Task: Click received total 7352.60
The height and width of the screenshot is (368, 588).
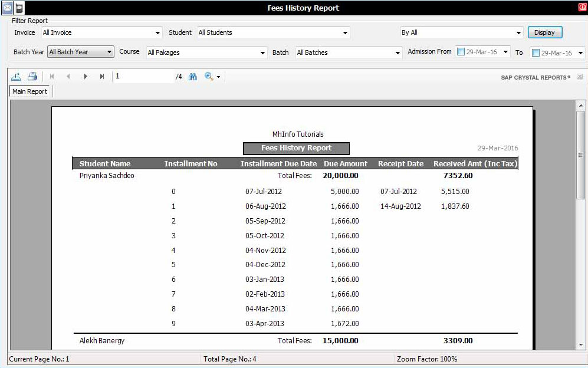Action: click(x=458, y=176)
